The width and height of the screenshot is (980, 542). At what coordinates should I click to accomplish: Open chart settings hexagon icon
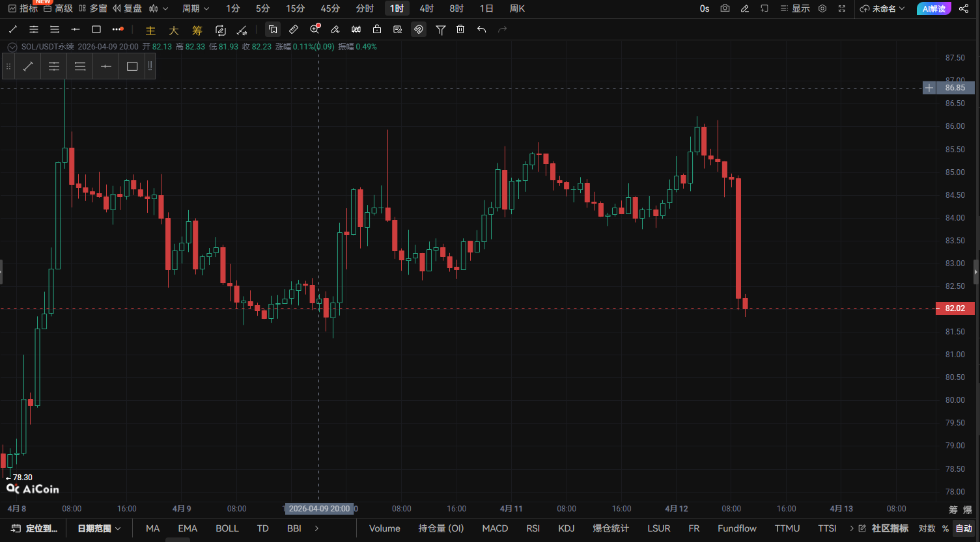tap(822, 8)
